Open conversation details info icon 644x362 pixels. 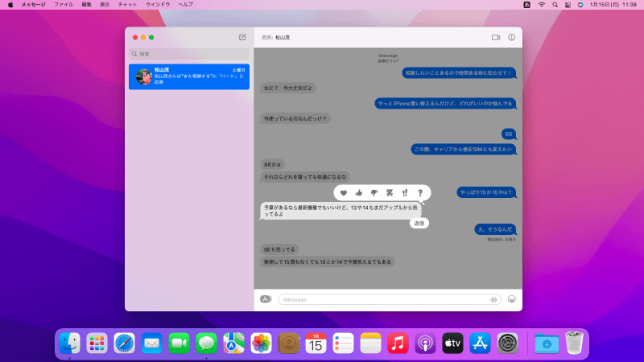pyautogui.click(x=511, y=37)
